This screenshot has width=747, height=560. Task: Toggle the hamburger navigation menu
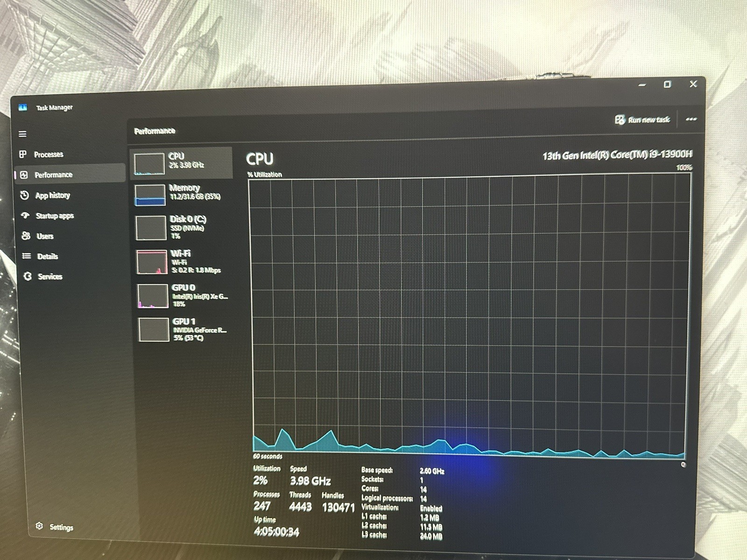point(22,134)
